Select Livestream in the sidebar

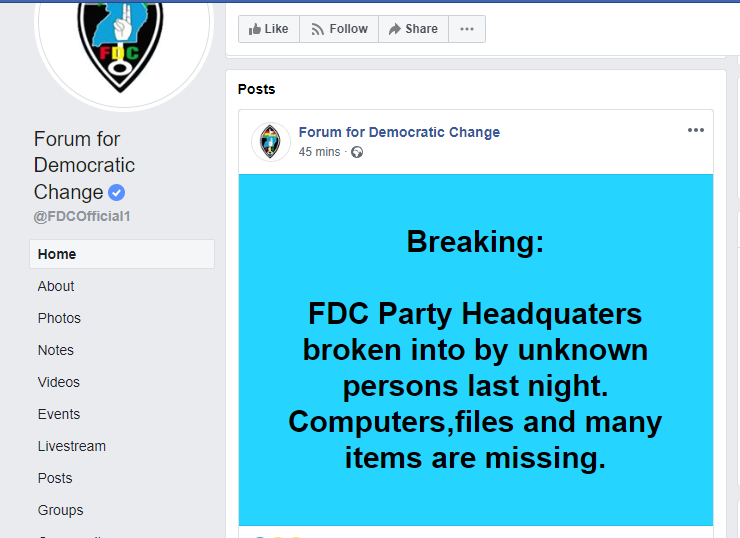(x=72, y=446)
